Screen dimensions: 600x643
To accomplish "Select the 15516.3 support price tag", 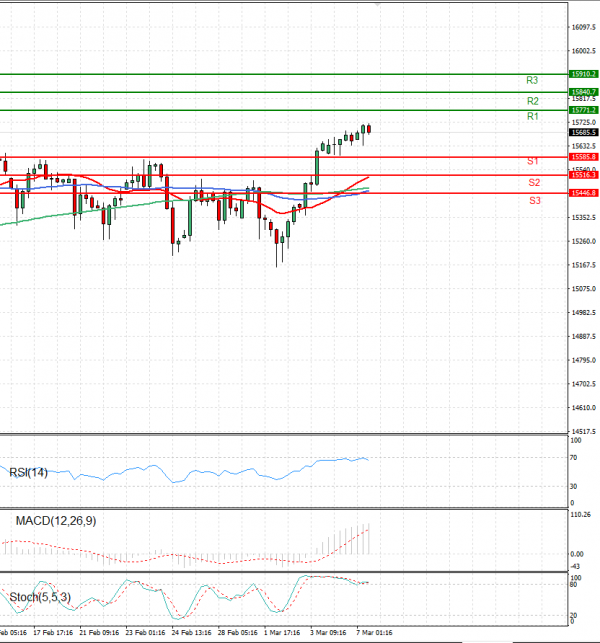I will click(x=584, y=175).
